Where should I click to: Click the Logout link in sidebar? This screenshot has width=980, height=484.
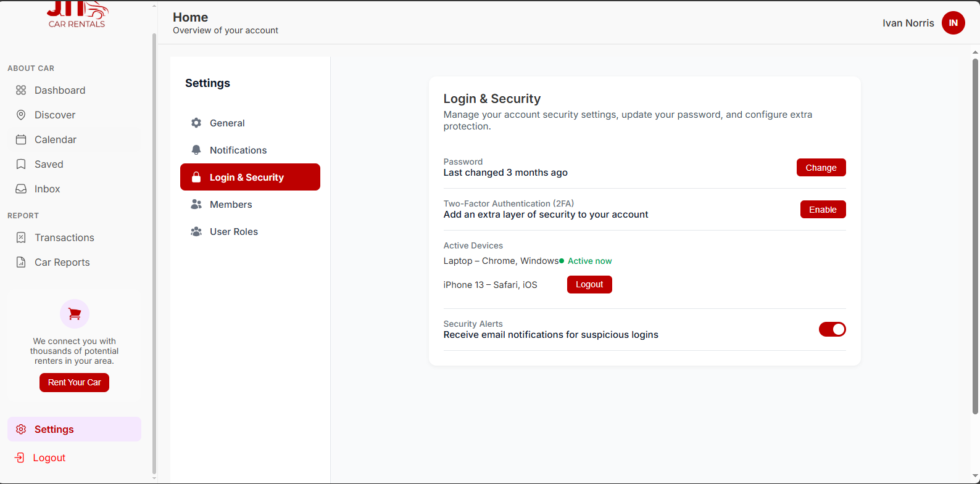point(49,457)
